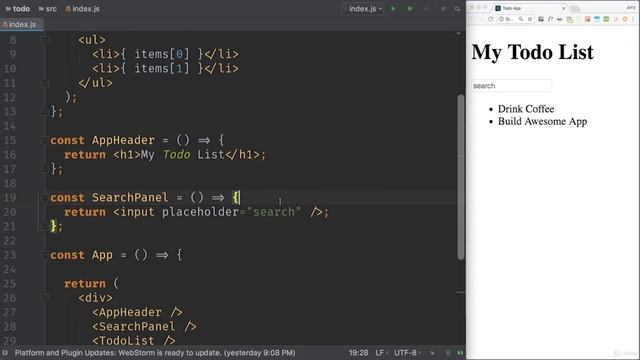This screenshot has height=360, width=640.
Task: Change the UTF-8 file encoding
Action: pyautogui.click(x=407, y=353)
